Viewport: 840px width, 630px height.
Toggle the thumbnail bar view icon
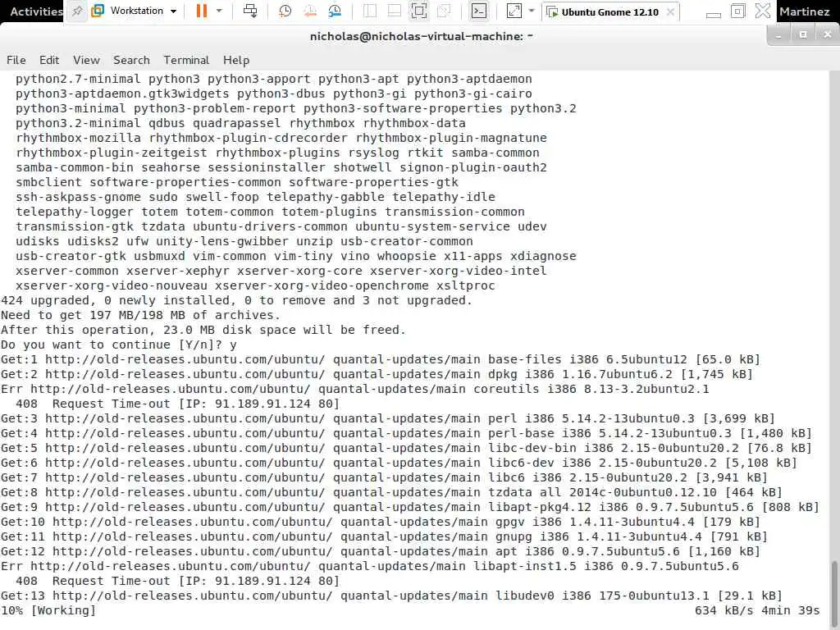395,11
